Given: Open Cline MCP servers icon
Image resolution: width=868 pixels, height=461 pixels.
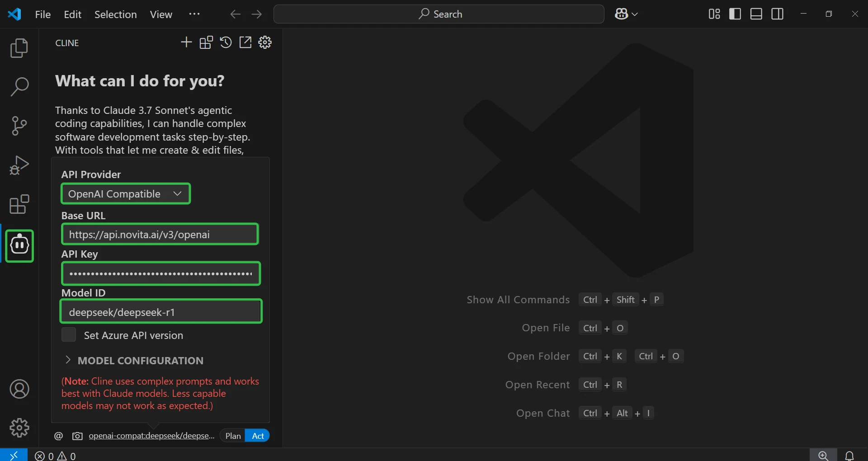Looking at the screenshot, I should point(206,42).
